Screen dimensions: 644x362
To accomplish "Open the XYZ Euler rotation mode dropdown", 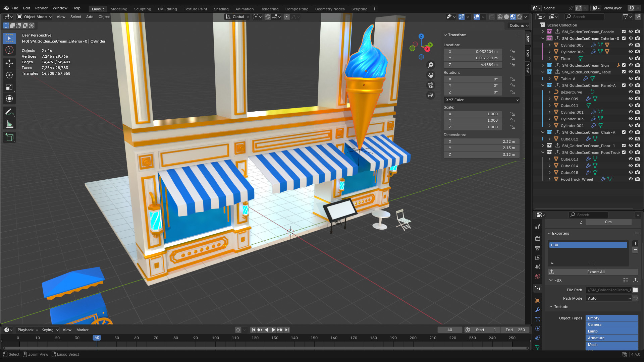I will click(x=482, y=100).
